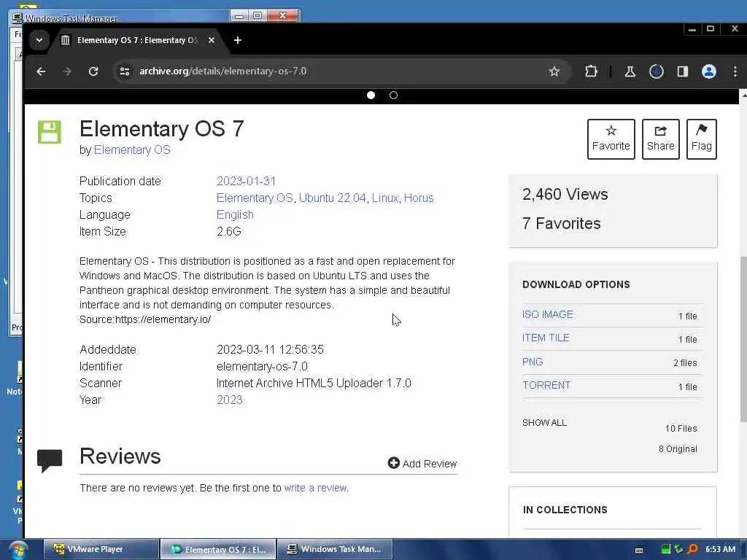747x560 pixels.
Task: Click the '10 Files' count
Action: tap(681, 429)
